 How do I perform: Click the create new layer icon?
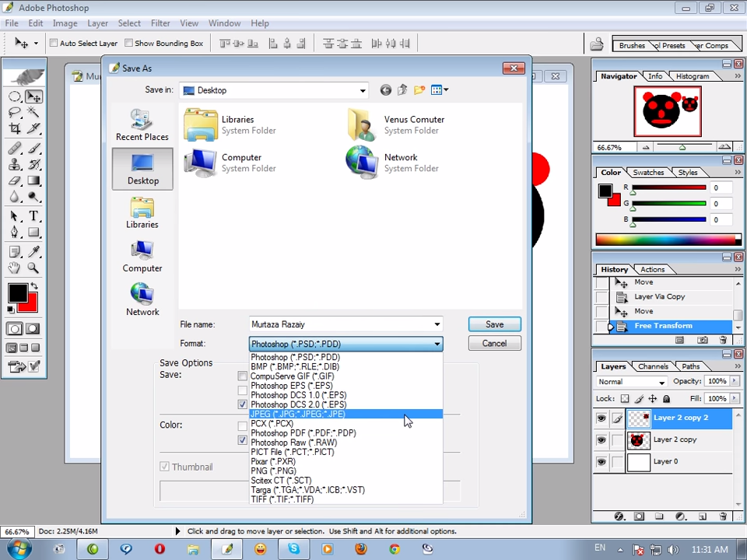click(702, 516)
